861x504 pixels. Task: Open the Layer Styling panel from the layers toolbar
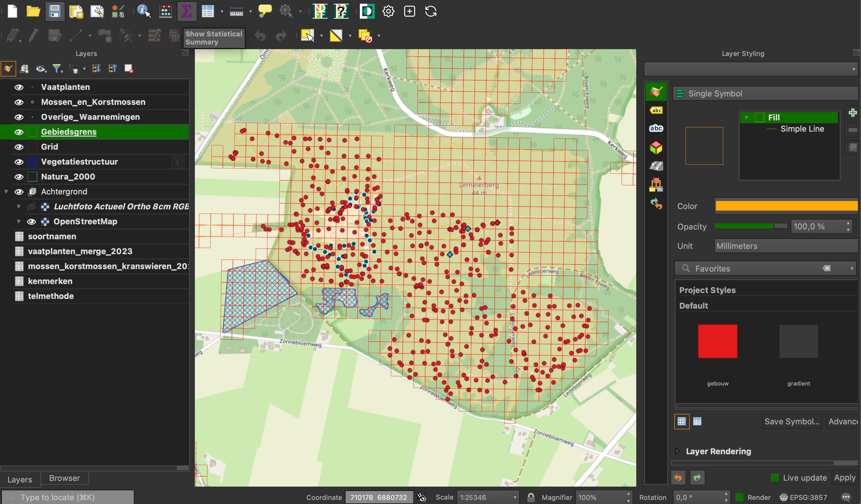point(8,69)
